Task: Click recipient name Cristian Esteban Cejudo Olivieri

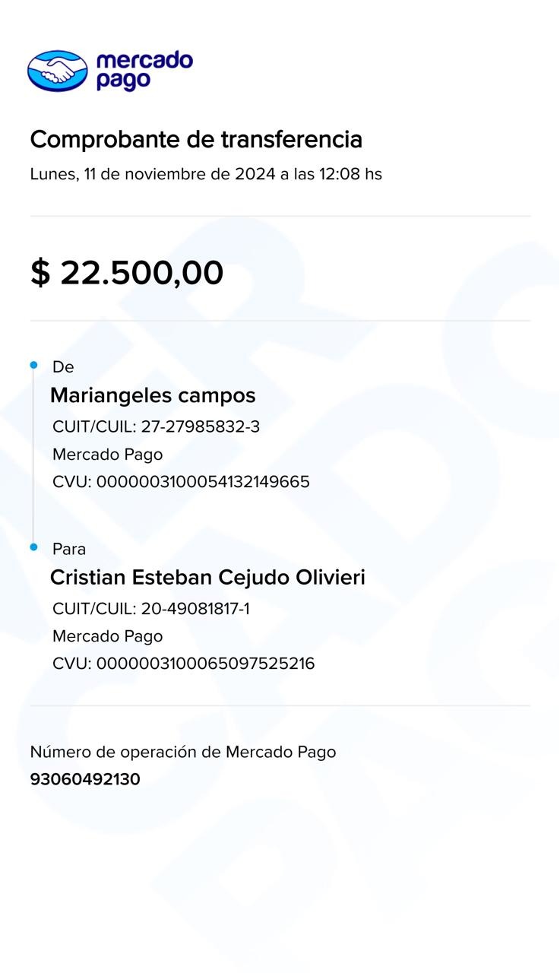Action: (207, 578)
